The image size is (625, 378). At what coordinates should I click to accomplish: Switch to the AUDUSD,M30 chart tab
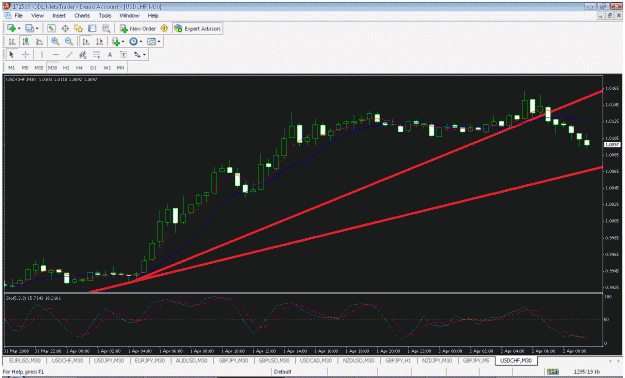(192, 361)
